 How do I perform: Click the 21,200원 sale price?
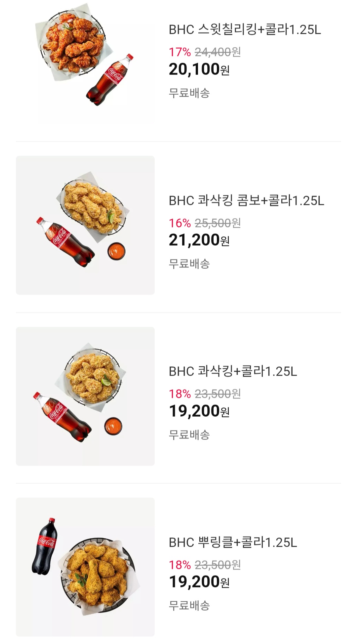pyautogui.click(x=199, y=240)
